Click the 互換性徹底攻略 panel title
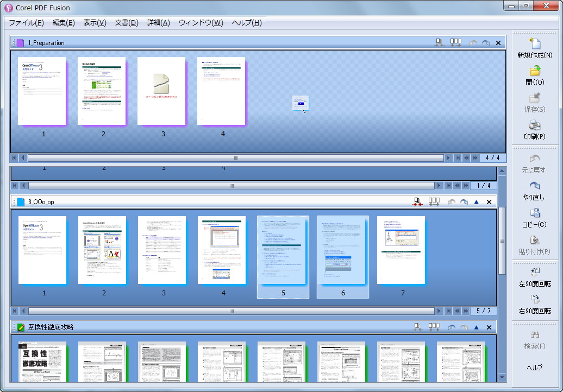Image resolution: width=563 pixels, height=392 pixels. point(51,327)
